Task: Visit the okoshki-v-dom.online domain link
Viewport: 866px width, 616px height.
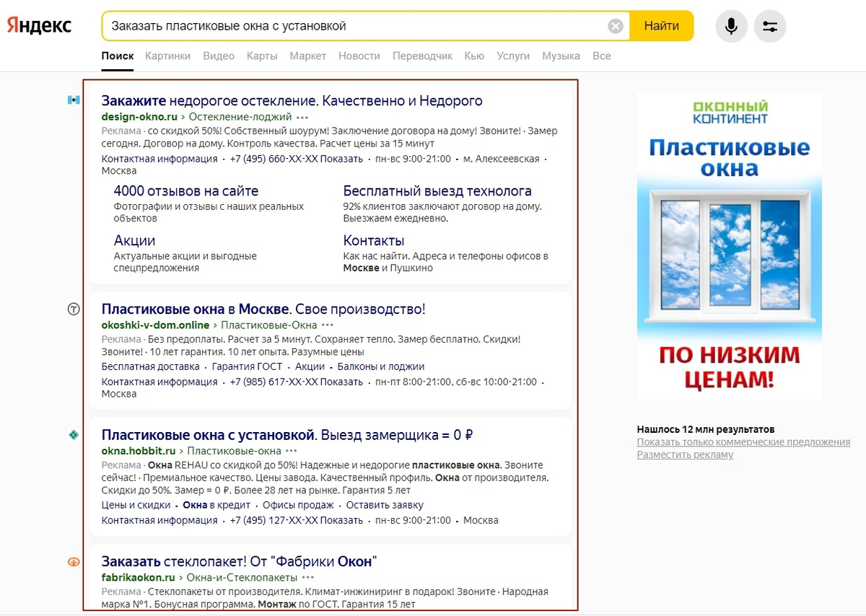Action: click(155, 325)
